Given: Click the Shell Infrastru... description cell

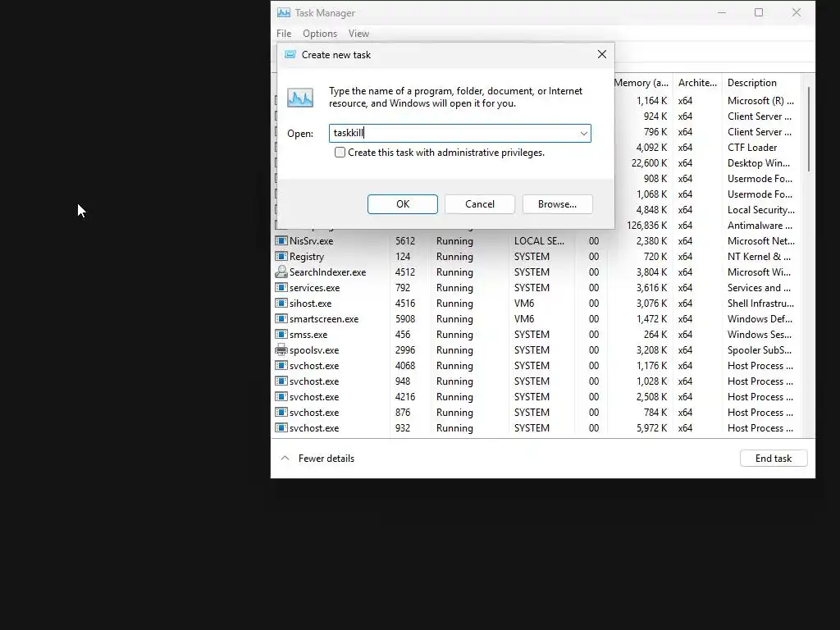Looking at the screenshot, I should pyautogui.click(x=760, y=304).
